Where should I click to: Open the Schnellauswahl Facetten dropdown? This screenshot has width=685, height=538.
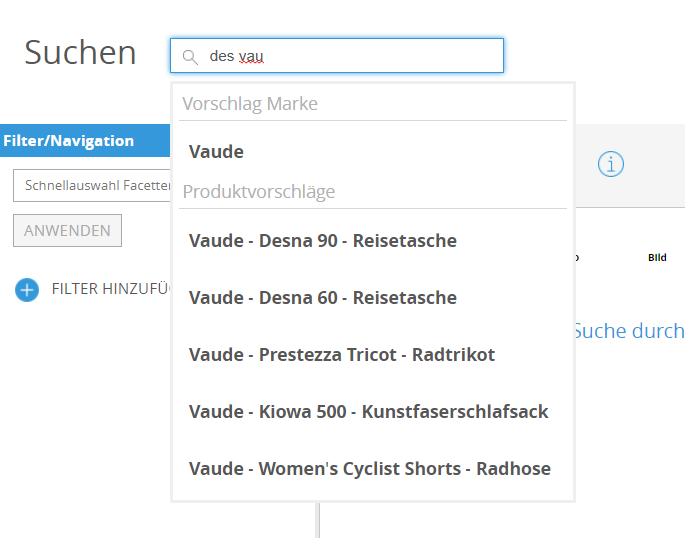(x=92, y=186)
